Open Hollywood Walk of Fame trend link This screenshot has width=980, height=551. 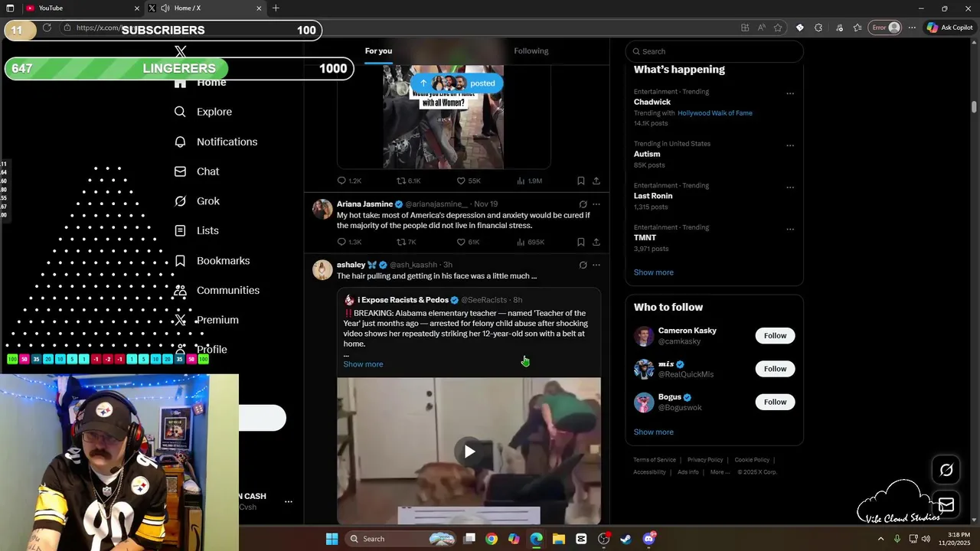point(715,113)
